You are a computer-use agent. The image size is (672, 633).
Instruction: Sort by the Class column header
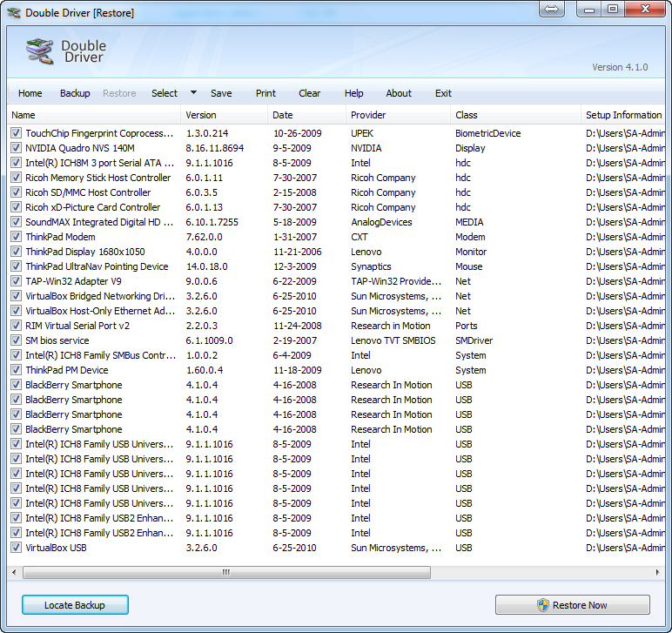[516, 115]
